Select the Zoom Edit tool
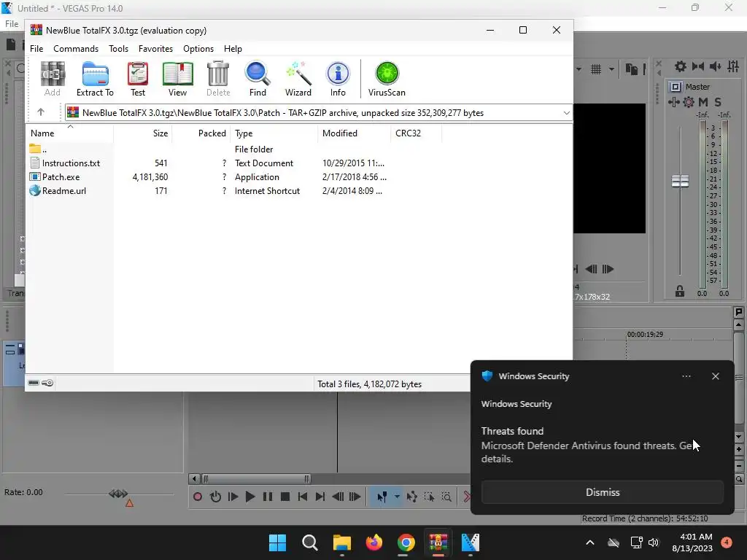The image size is (747, 560). [x=446, y=497]
